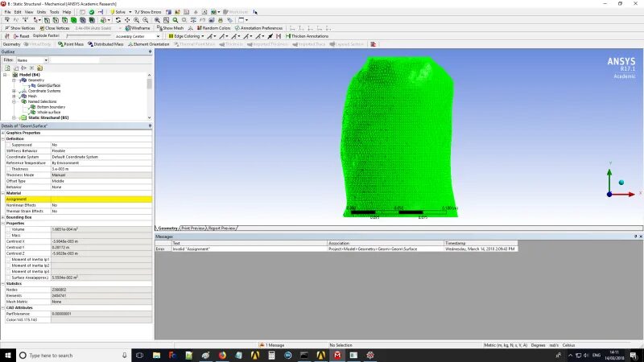Click Distributed Mass tool
The width and height of the screenshot is (644, 362).
coord(105,44)
